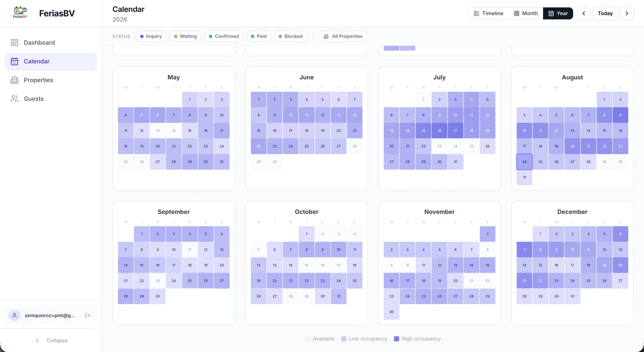Image resolution: width=644 pixels, height=352 pixels.
Task: Click the Collapse sidebar chevron icon
Action: (37, 340)
